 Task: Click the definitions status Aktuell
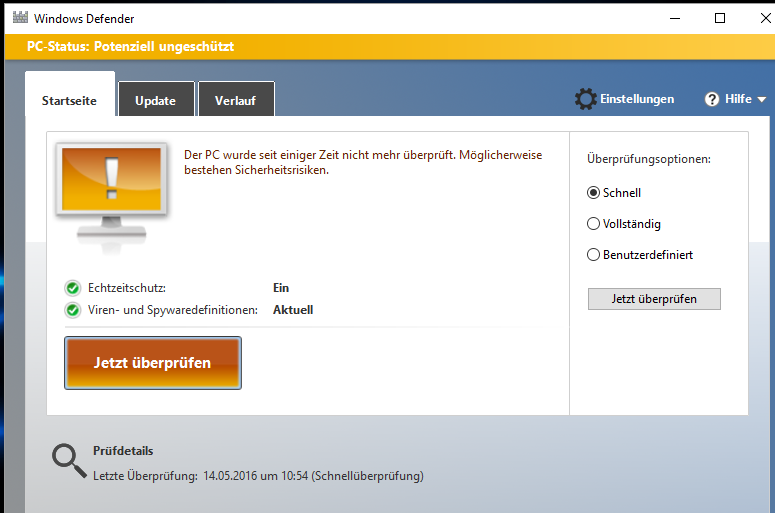pos(293,310)
